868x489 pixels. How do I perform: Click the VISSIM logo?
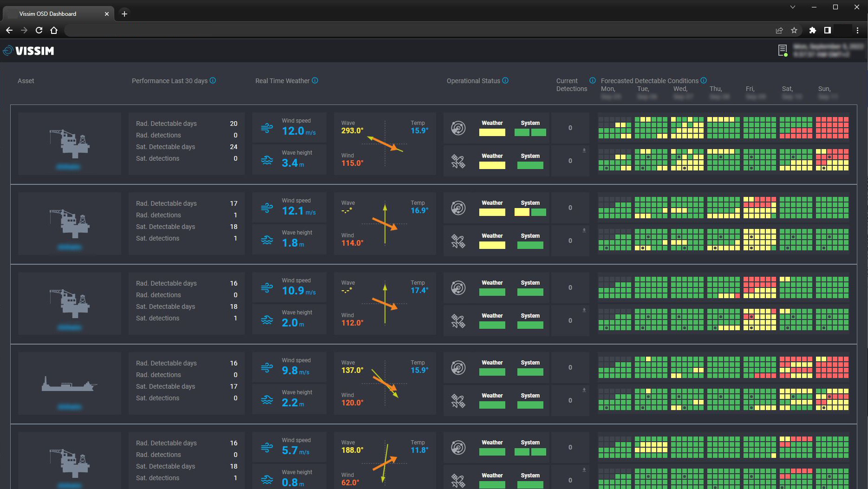pos(29,50)
